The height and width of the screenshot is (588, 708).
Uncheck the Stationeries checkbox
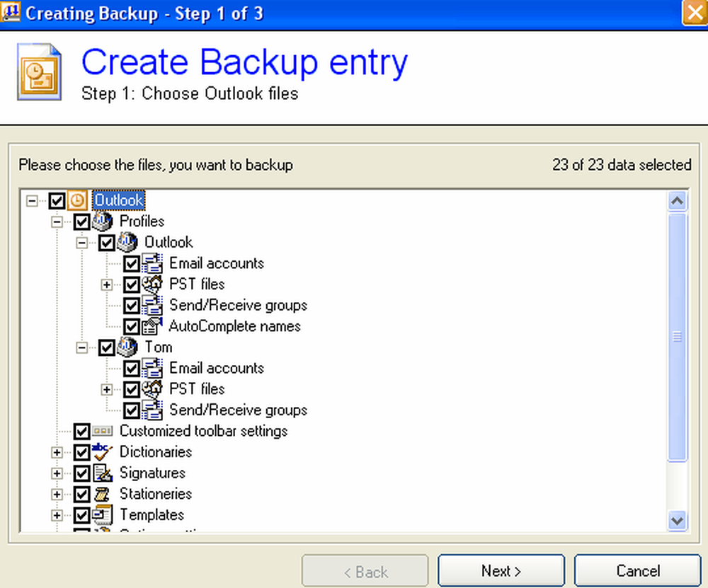pos(81,494)
